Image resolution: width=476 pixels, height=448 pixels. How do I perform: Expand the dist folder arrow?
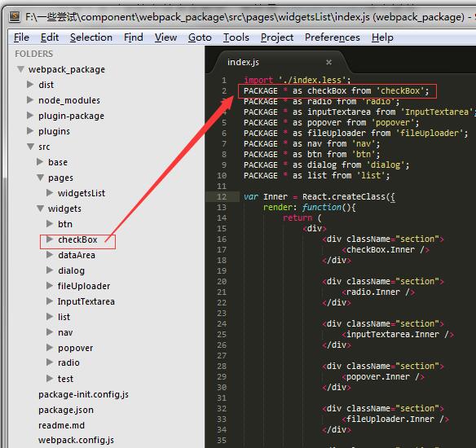pyautogui.click(x=30, y=85)
